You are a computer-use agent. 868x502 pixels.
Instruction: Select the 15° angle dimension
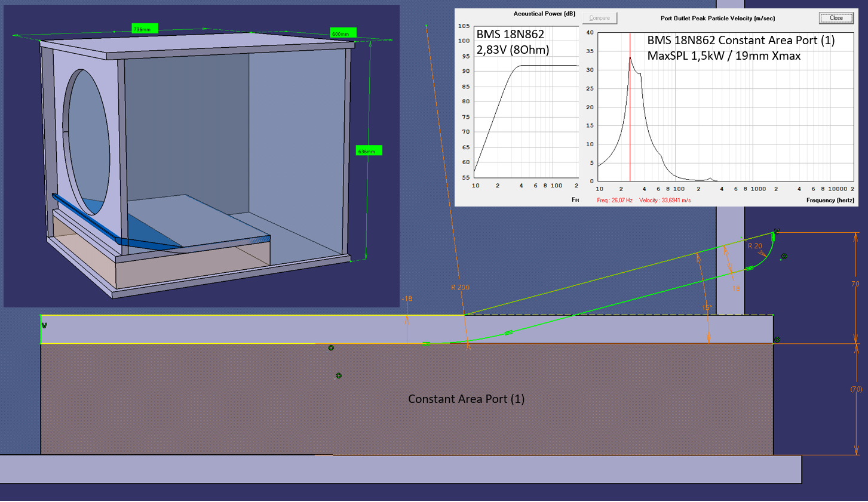pos(707,308)
